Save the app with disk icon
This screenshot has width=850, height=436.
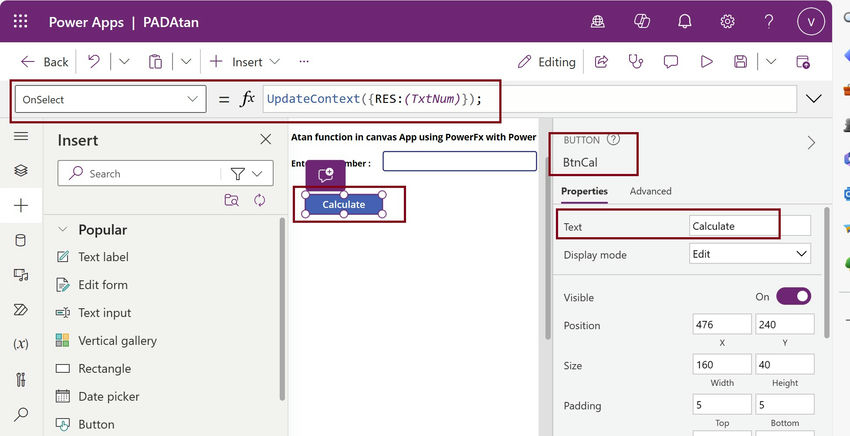[x=740, y=62]
